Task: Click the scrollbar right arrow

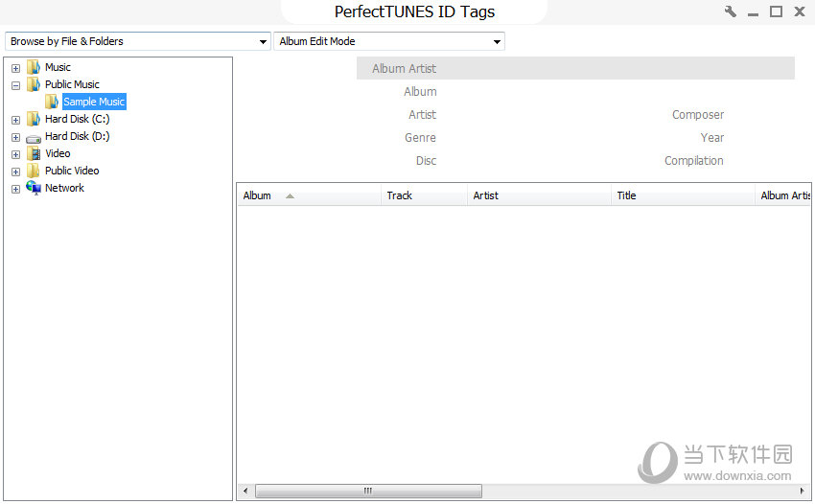Action: 802,491
